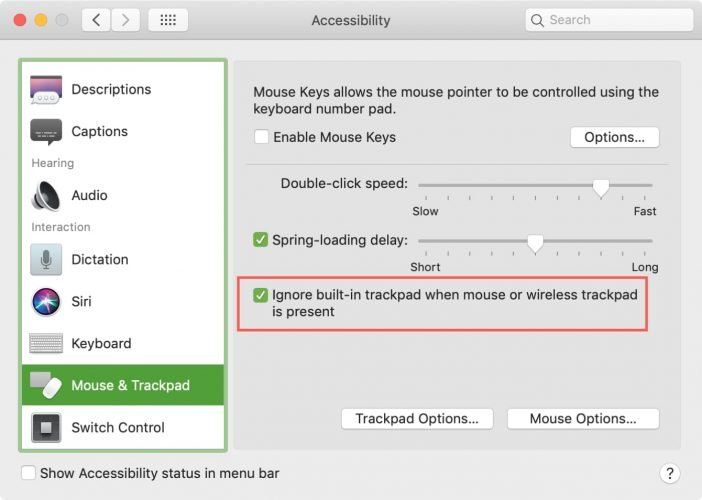
Task: Uncheck Ignore built-in trackpad option
Action: click(260, 295)
